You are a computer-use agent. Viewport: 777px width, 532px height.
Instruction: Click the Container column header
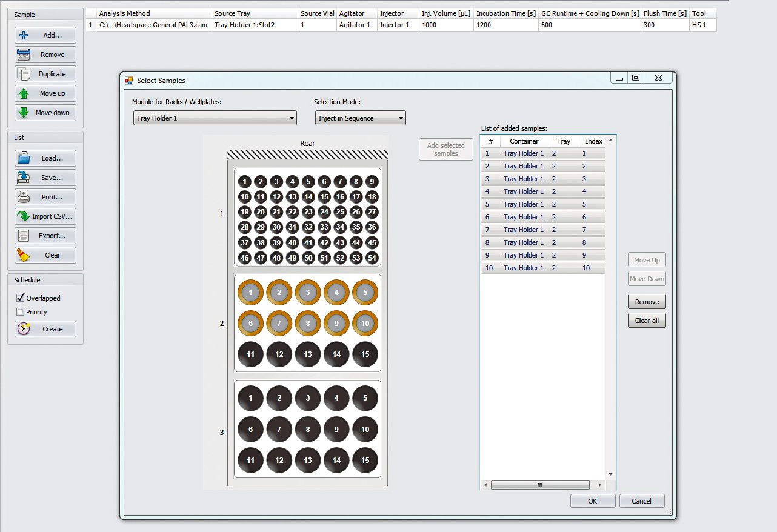point(524,141)
